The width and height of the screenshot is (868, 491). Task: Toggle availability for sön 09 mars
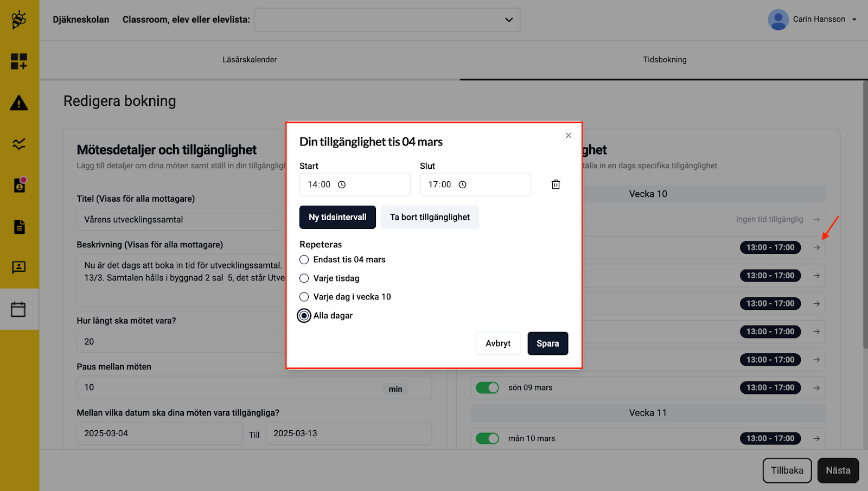pyautogui.click(x=487, y=388)
